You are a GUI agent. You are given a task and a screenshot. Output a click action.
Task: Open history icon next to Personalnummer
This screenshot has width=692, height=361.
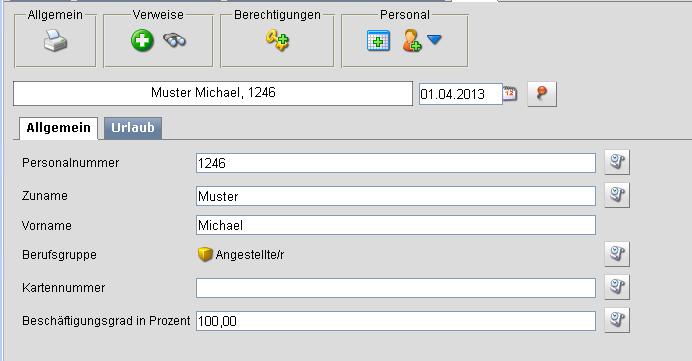pos(617,162)
